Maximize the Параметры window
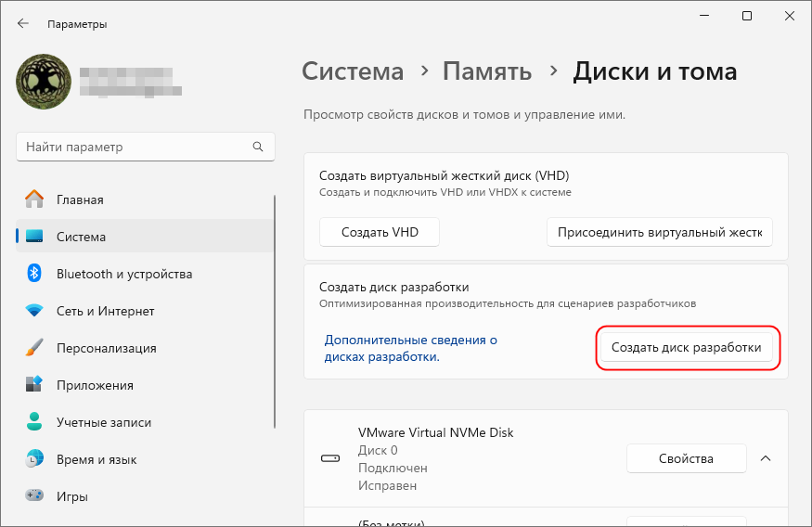 pos(747,16)
